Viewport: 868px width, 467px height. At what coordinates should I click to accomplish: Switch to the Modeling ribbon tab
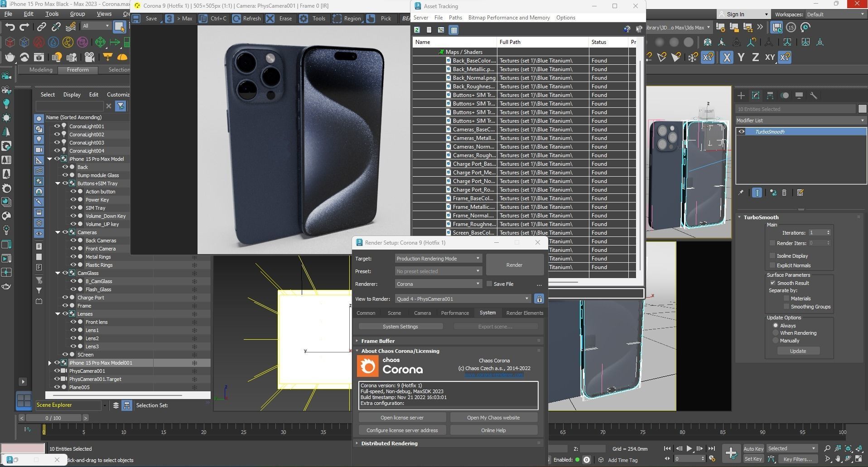(x=41, y=70)
